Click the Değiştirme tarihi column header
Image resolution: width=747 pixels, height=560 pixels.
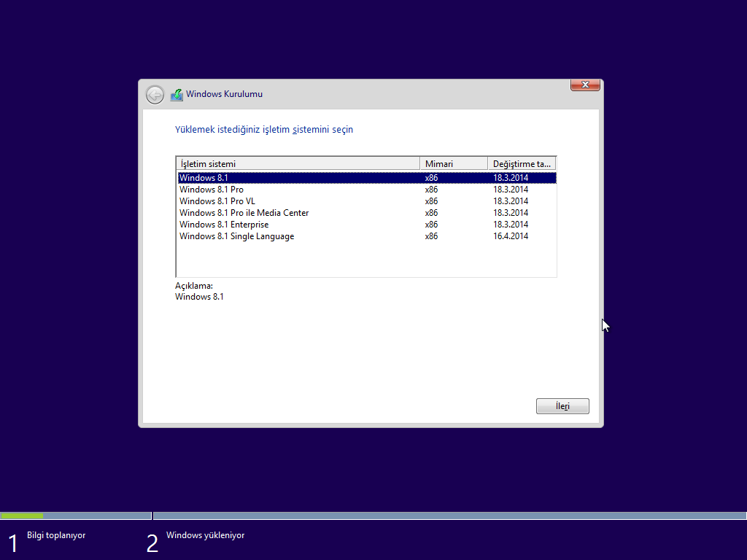pos(521,164)
